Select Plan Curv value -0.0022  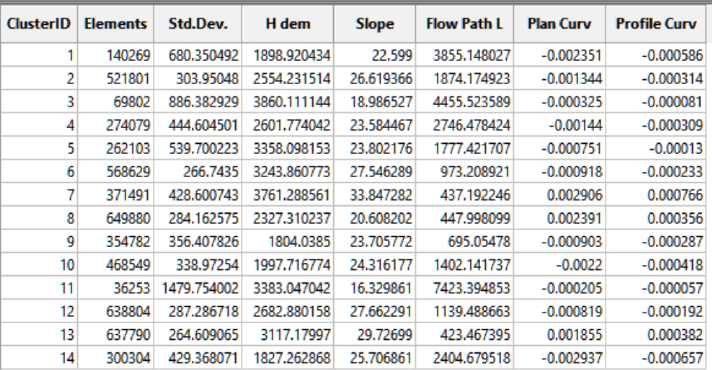tap(559, 265)
